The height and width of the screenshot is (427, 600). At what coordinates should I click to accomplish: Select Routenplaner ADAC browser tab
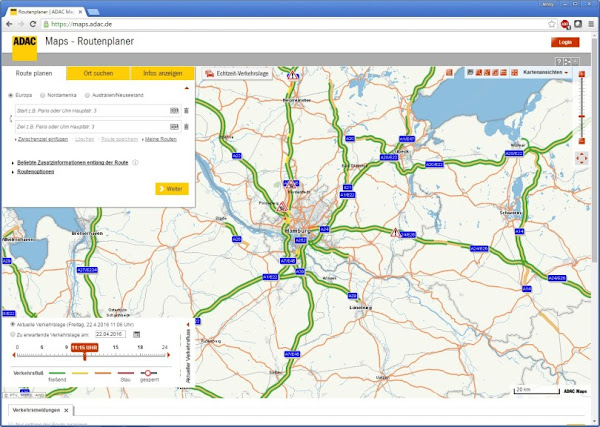45,12
